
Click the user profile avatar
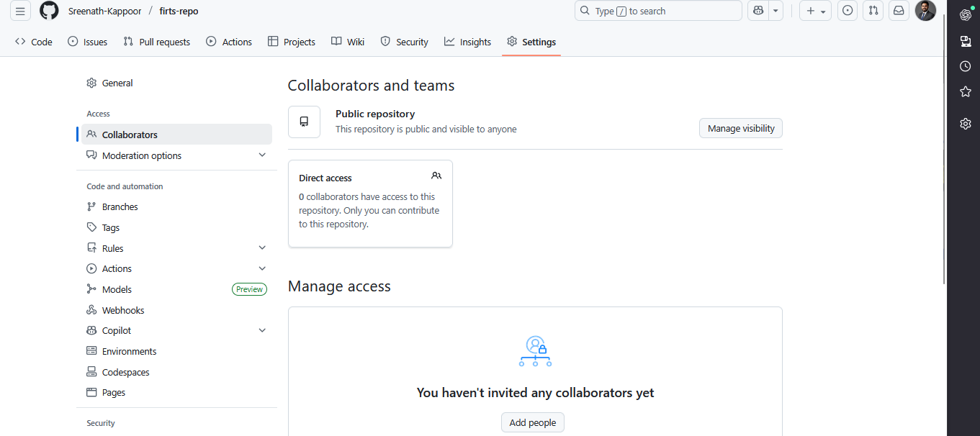pyautogui.click(x=925, y=11)
